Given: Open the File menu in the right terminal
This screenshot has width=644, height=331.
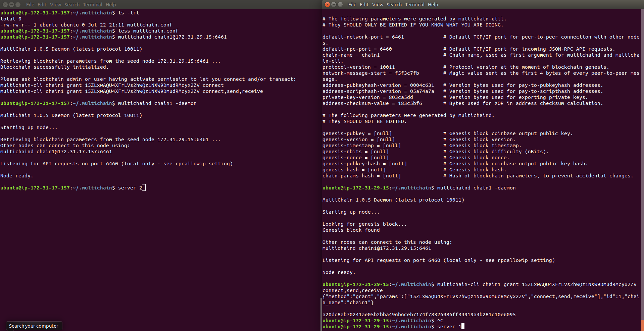Looking at the screenshot, I should pos(352,5).
